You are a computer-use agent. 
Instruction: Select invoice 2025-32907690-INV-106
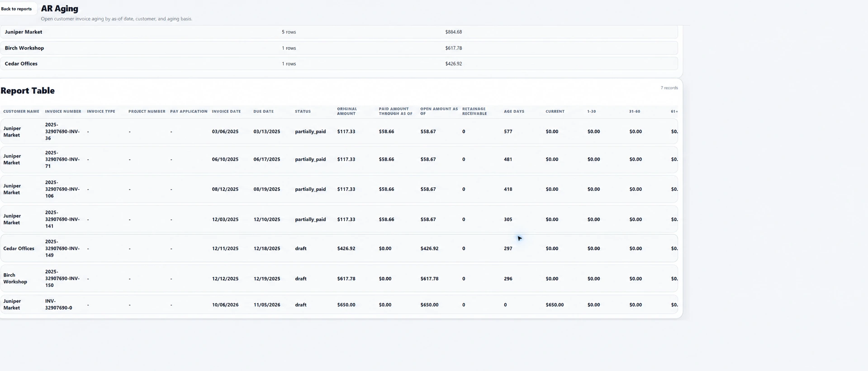62,189
